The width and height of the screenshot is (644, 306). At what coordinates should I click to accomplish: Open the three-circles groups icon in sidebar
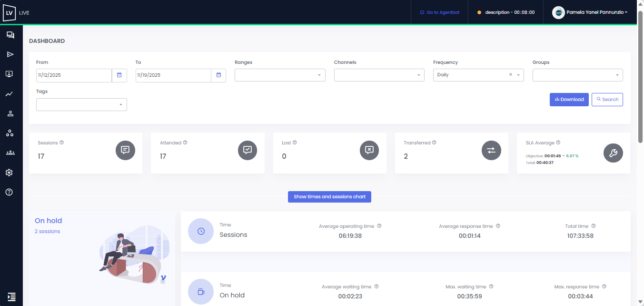10,133
